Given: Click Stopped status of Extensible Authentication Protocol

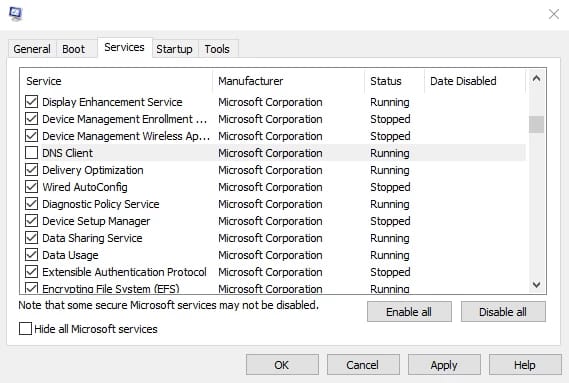Looking at the screenshot, I should point(390,272).
